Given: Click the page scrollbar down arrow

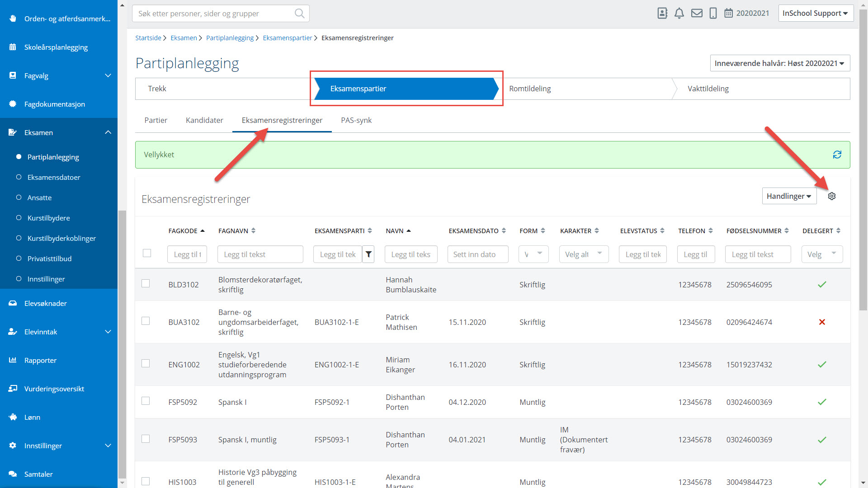Looking at the screenshot, I should click(x=863, y=483).
